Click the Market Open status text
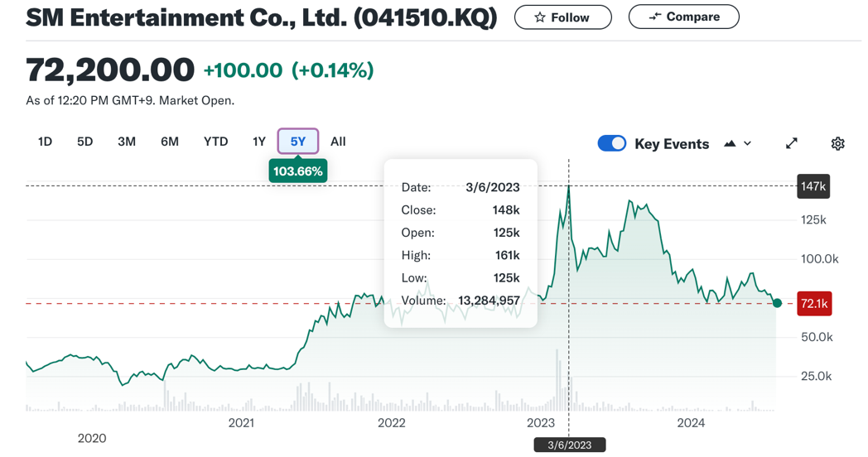Image resolution: width=868 pixels, height=457 pixels. (196, 101)
